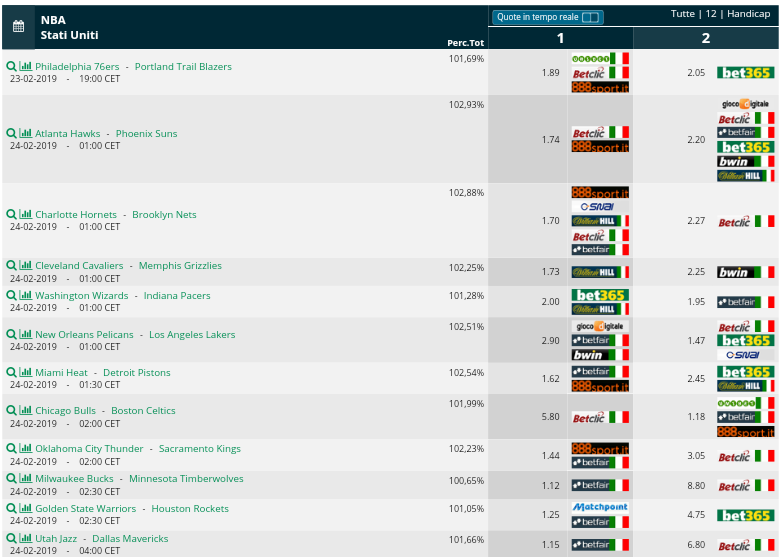Click the 8.80 odds for Minnesota Timberwolves

click(696, 485)
